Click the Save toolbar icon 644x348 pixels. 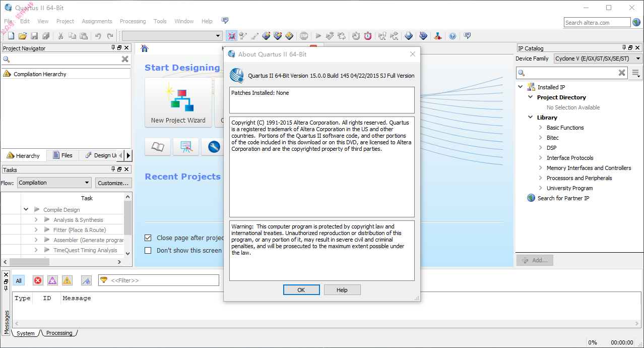coord(34,36)
